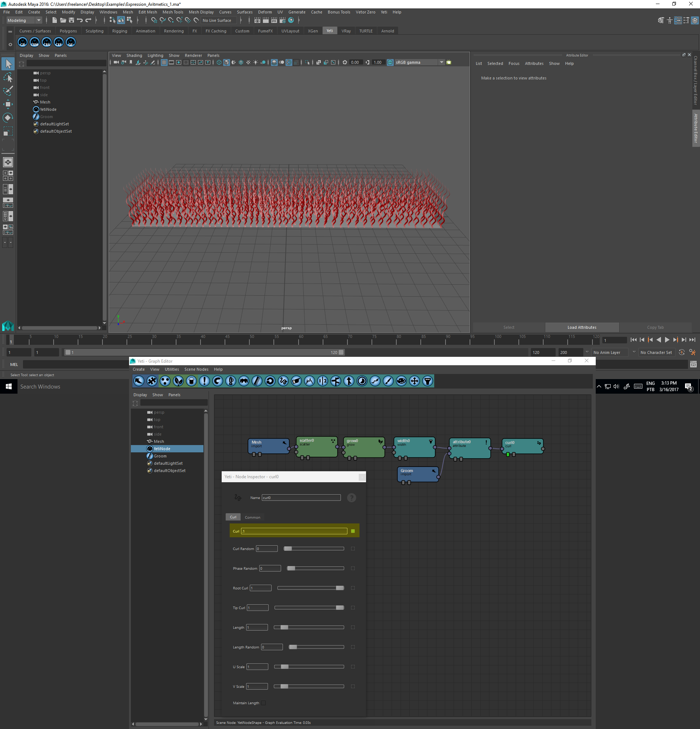700x729 pixels.
Task: Open the Scene Nodes menu in Graph Editor
Action: click(196, 369)
